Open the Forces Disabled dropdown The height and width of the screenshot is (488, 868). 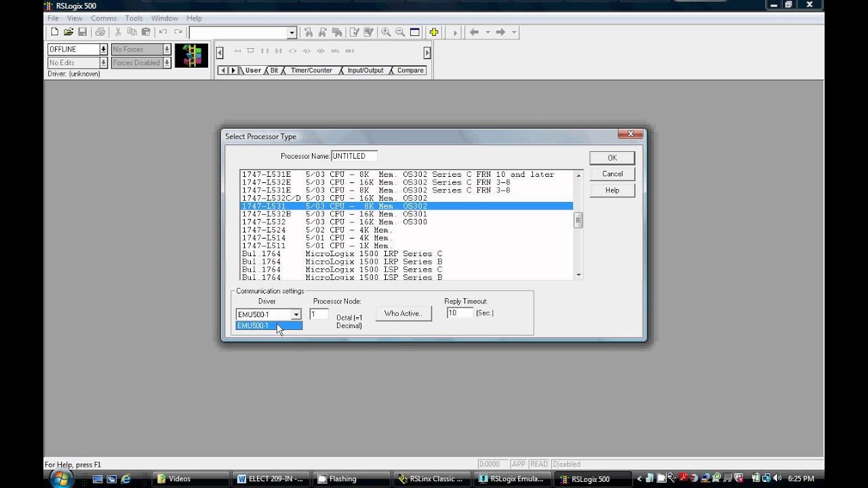[x=167, y=63]
